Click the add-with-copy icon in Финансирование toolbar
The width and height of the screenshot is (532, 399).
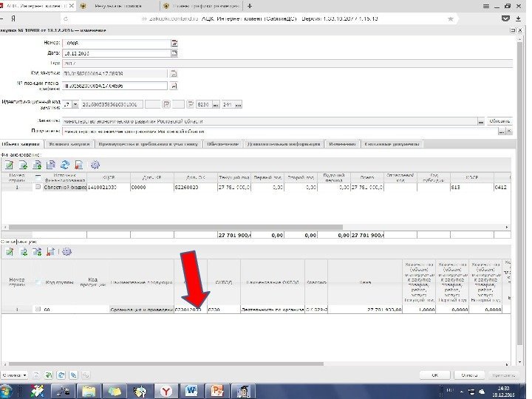coord(37,165)
